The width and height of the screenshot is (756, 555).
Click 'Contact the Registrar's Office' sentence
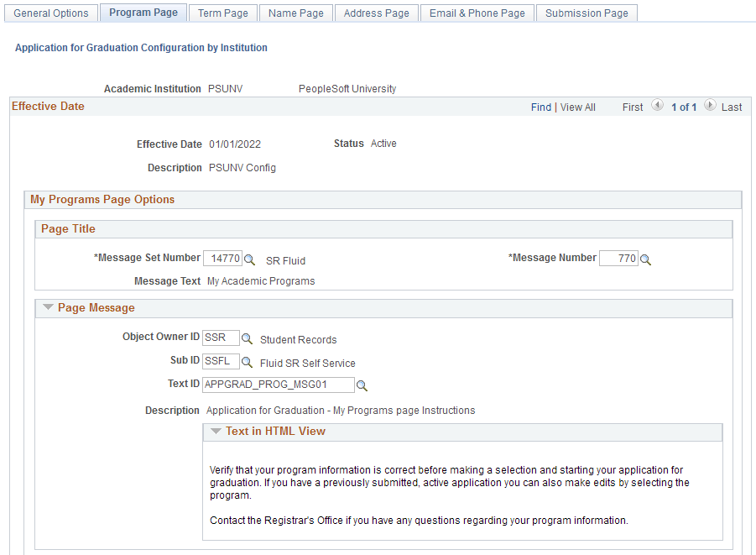point(419,521)
